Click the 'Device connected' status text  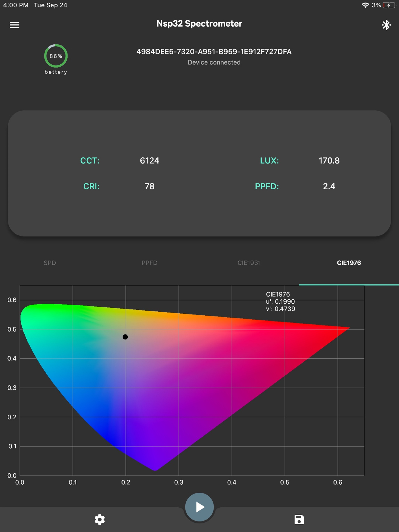(214, 62)
